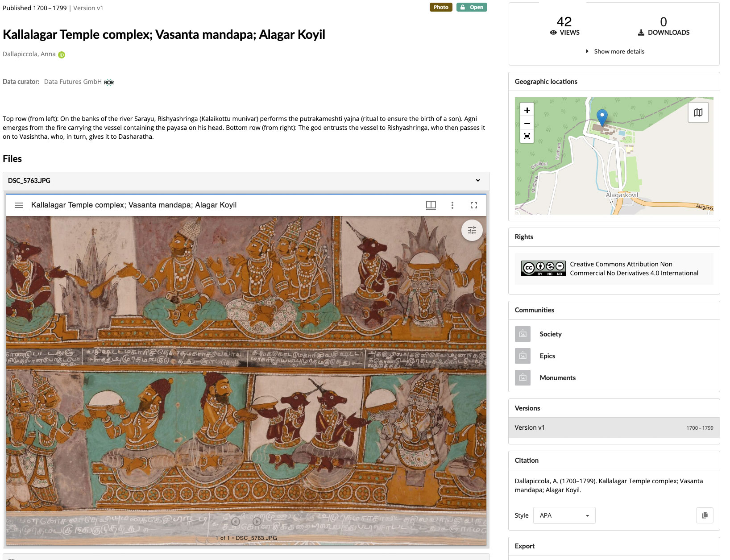Image resolution: width=730 pixels, height=560 pixels.
Task: Expand the map to fullscreen
Action: coord(527,137)
